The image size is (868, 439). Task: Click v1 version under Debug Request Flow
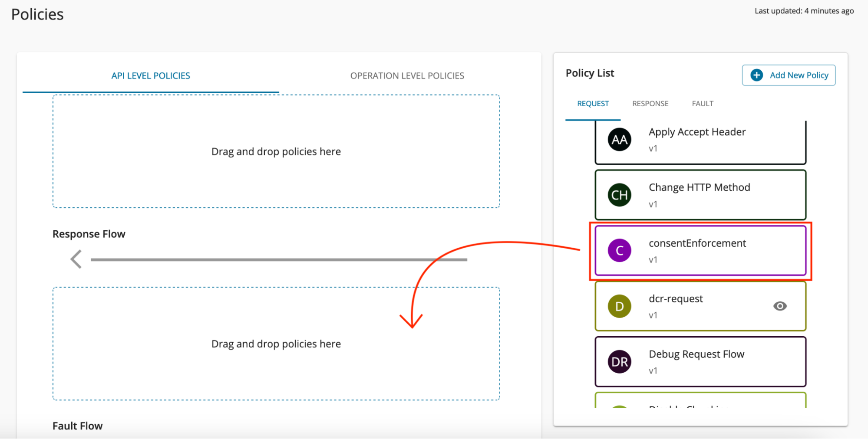tap(653, 371)
